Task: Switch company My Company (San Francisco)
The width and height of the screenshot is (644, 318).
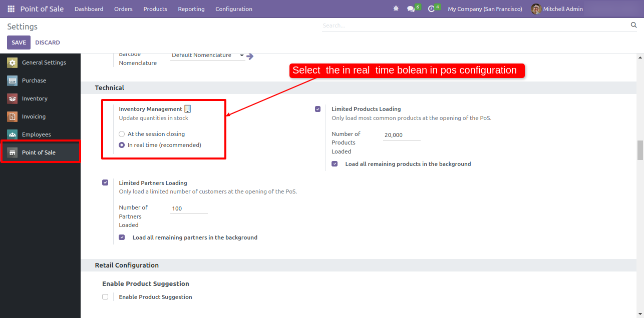Action: 485,9
